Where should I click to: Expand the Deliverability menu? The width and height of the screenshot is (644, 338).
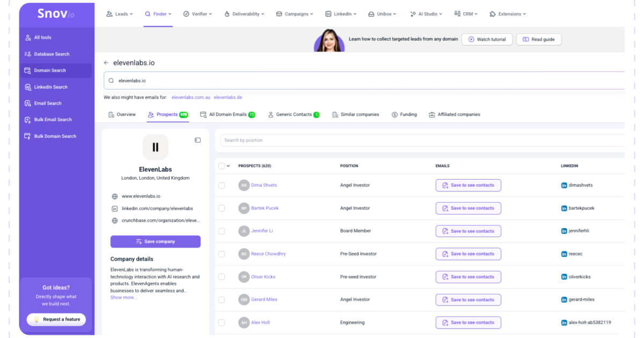[244, 14]
